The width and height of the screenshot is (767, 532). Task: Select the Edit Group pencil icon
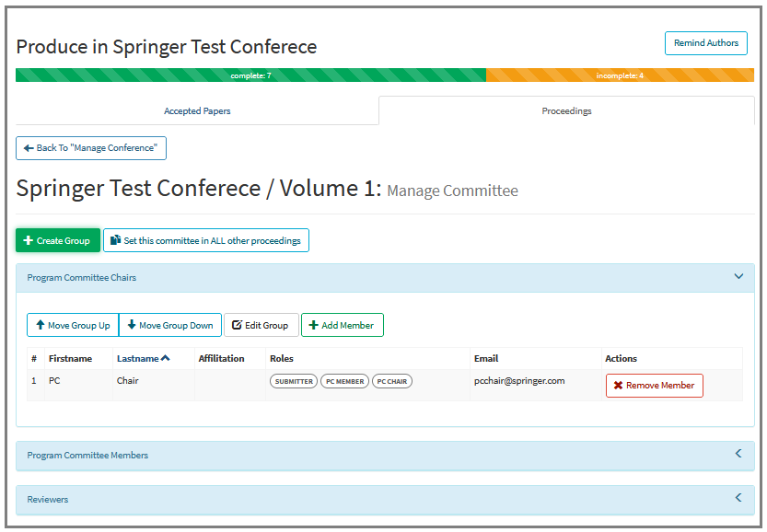click(x=237, y=325)
